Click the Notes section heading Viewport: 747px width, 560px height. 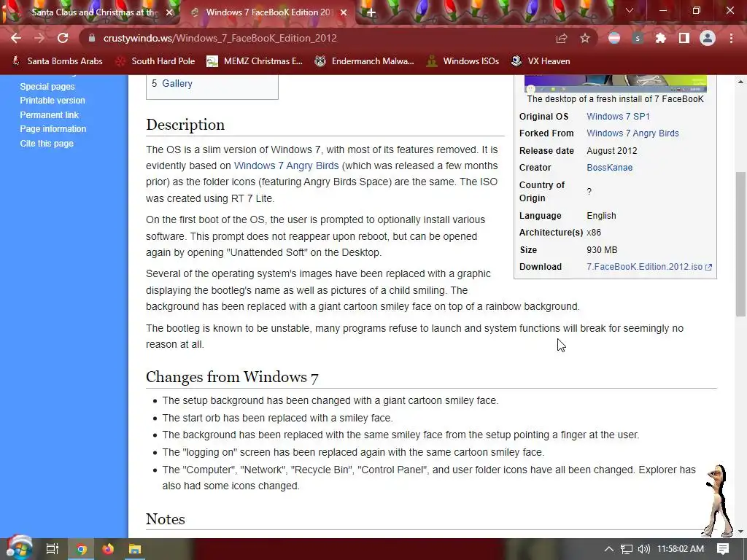tap(166, 519)
